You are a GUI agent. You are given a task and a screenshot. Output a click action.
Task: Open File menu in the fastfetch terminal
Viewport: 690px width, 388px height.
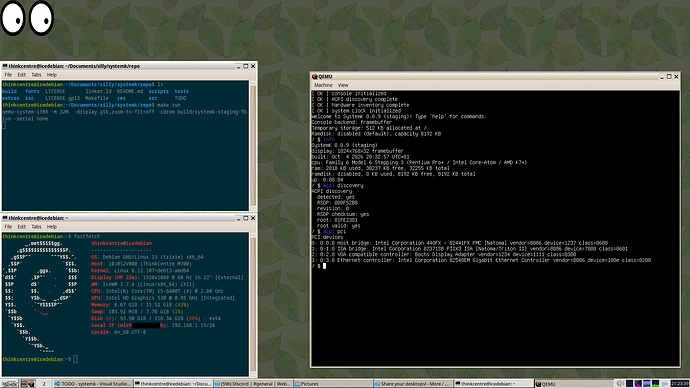(x=8, y=227)
